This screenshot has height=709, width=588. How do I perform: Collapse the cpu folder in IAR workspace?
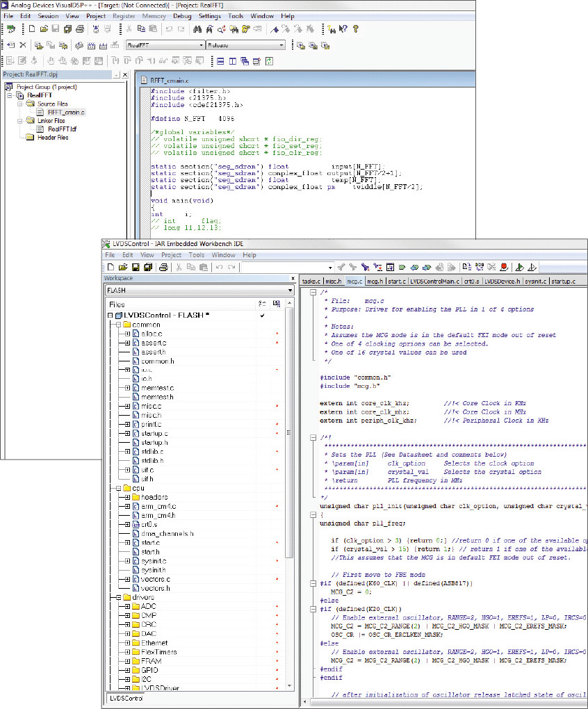118,489
